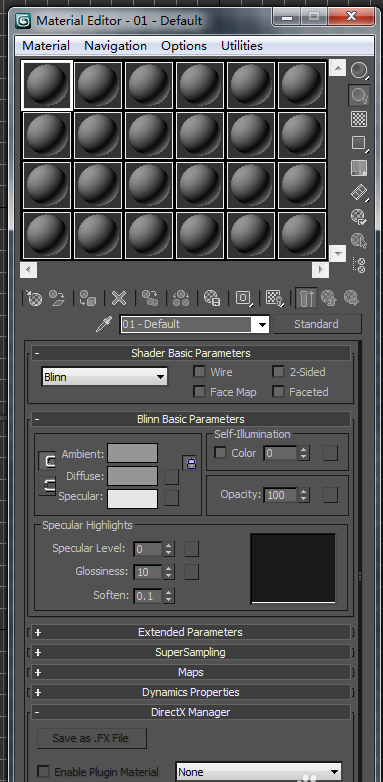Open the Material/Map Navigator icon
383x782 pixels.
359,265
